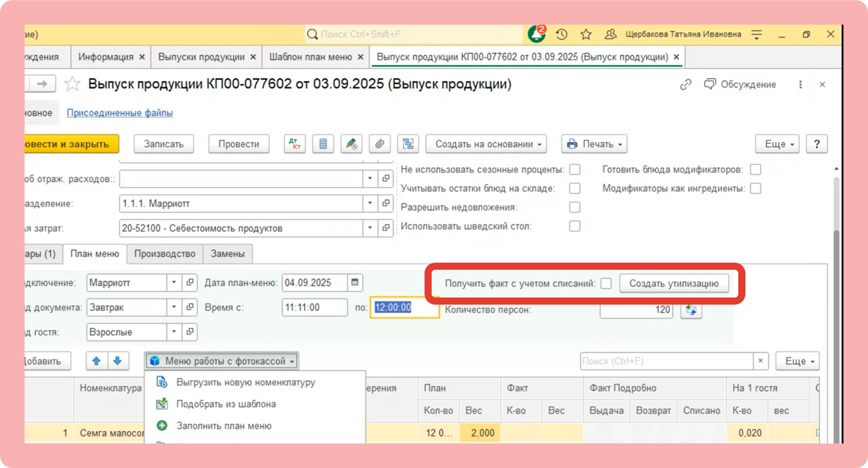Open calendar for Дата план-меню

pyautogui.click(x=355, y=283)
